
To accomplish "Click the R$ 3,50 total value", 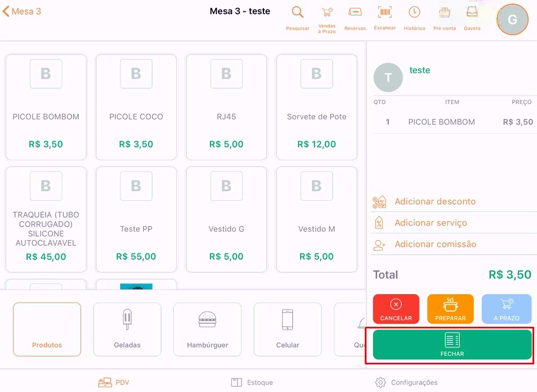I will [x=510, y=274].
